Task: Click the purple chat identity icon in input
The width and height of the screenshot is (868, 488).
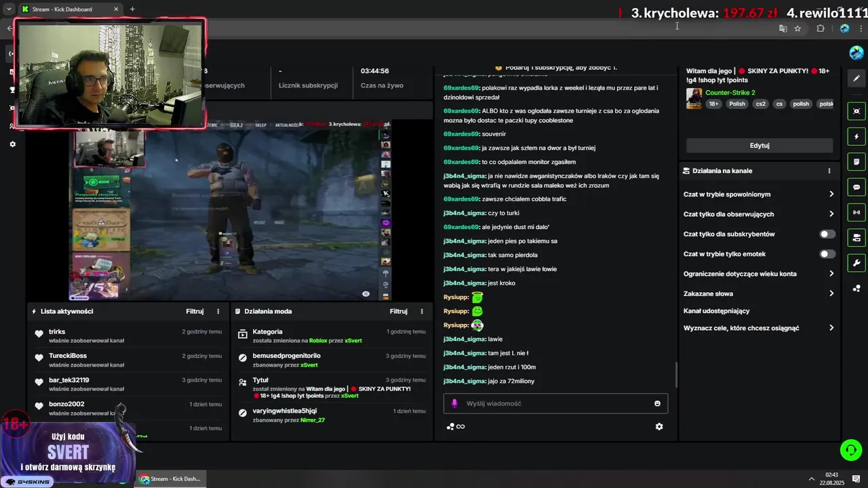Action: pos(455,403)
